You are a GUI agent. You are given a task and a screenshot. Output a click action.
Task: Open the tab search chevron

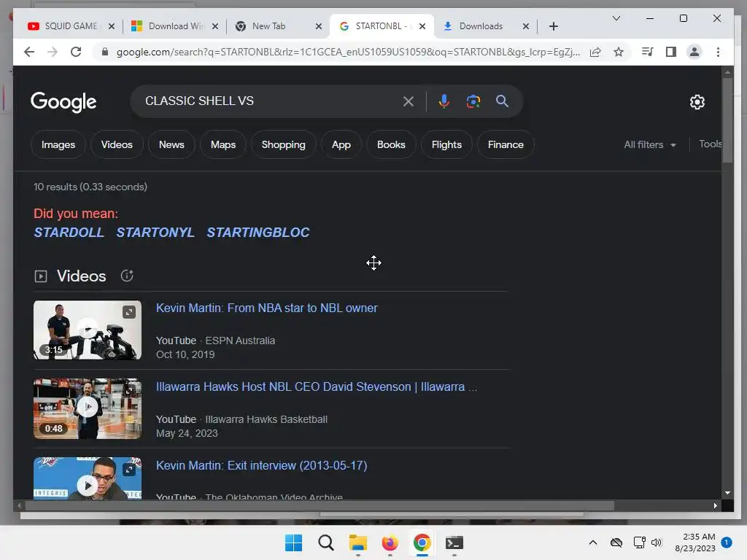point(616,18)
